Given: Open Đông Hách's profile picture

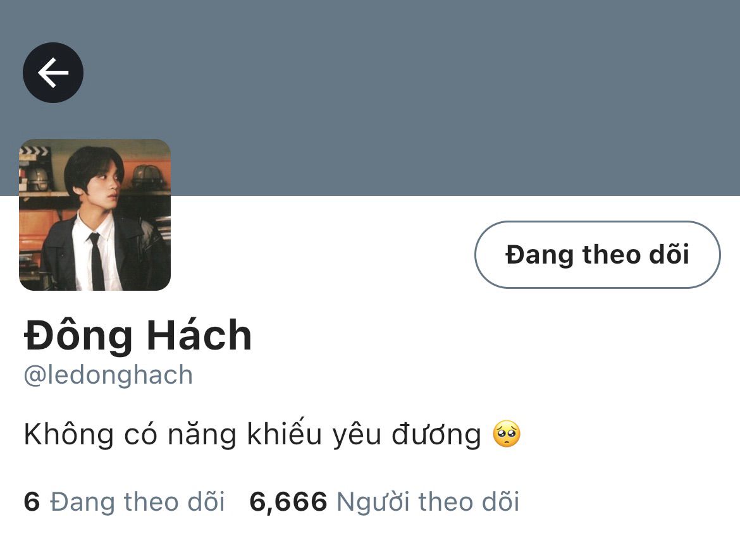Looking at the screenshot, I should [95, 215].
